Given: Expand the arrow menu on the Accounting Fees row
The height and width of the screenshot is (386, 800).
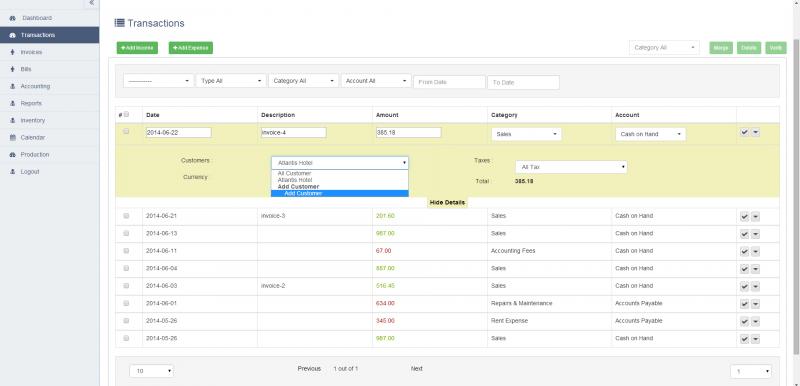Looking at the screenshot, I should [756, 251].
